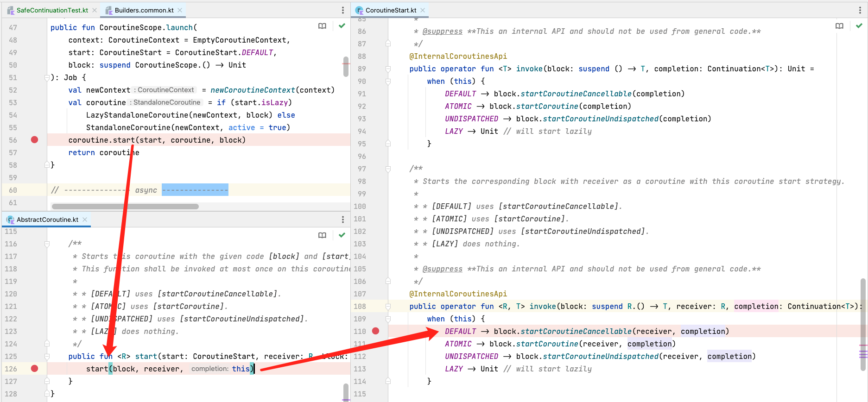Viewport: 868px width, 402px height.
Task: Collapse start function at line 125
Action: click(47, 356)
